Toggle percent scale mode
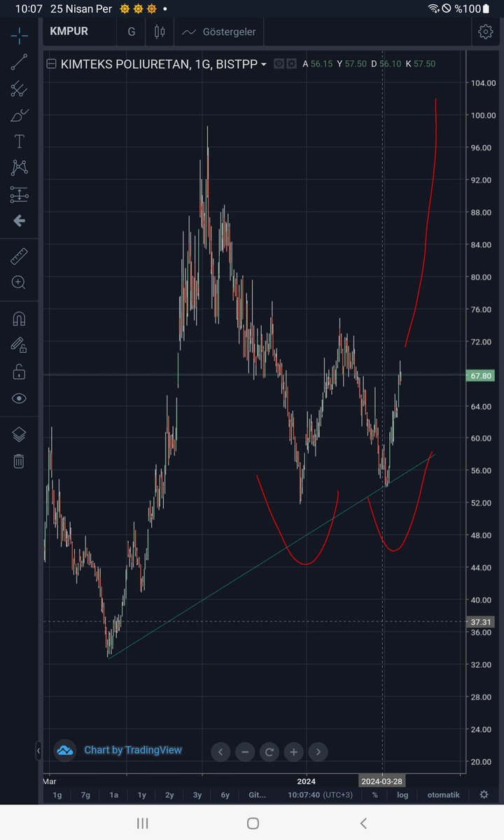 click(x=375, y=794)
